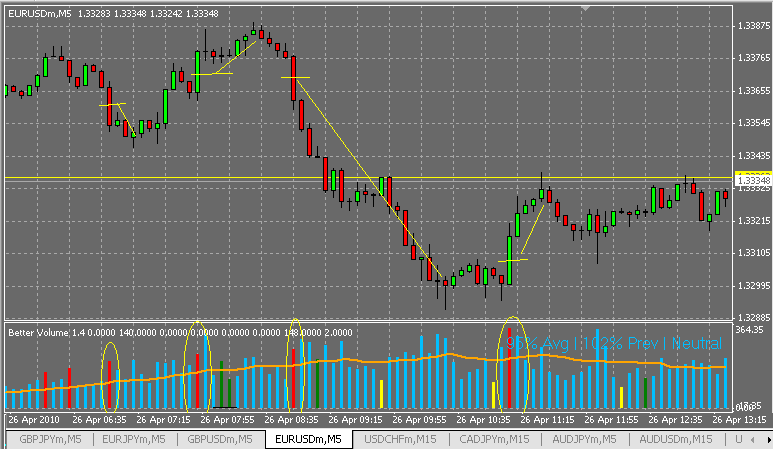Click the 26 Apr 11:55 time label
The width and height of the screenshot is (773, 449).
611,419
